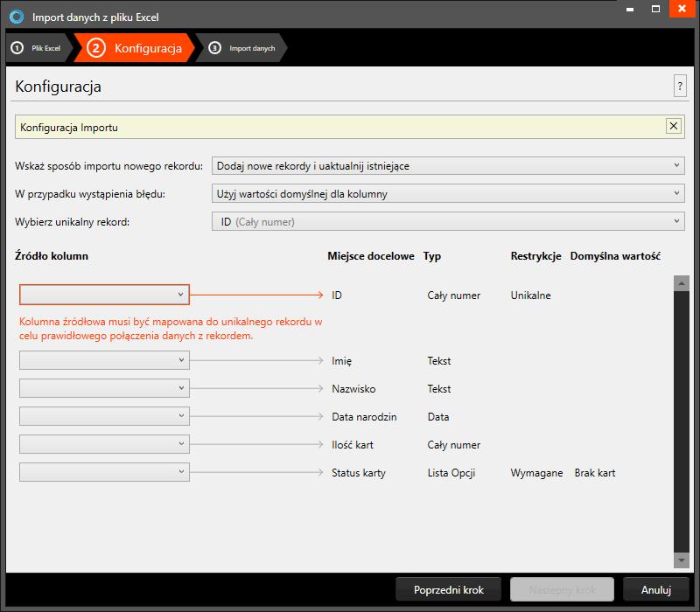Click the ID destination label
Image resolution: width=700 pixels, height=612 pixels.
click(337, 296)
